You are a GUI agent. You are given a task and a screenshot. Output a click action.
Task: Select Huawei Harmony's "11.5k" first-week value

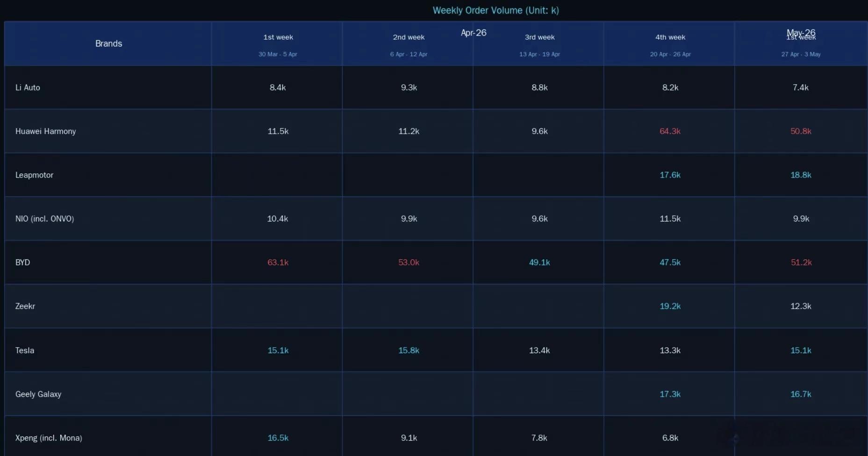click(x=278, y=131)
